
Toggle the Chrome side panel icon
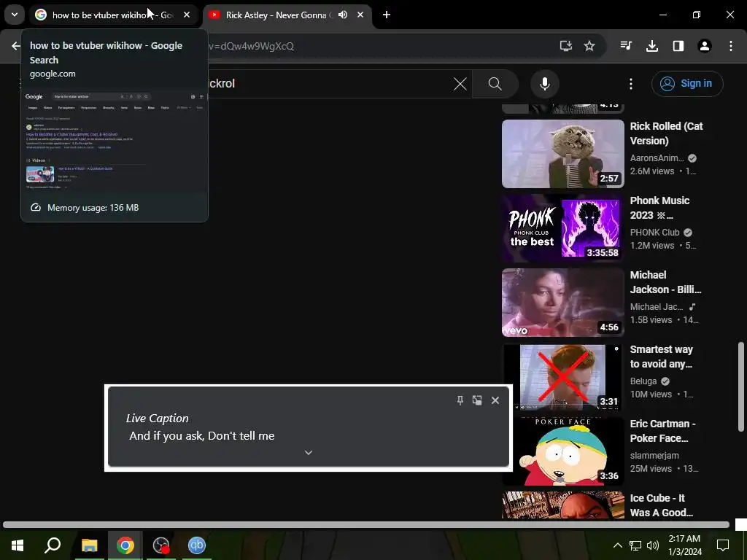678,46
